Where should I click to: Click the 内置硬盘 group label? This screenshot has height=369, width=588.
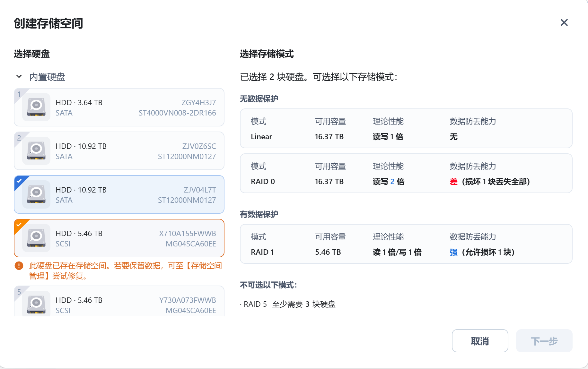click(47, 77)
